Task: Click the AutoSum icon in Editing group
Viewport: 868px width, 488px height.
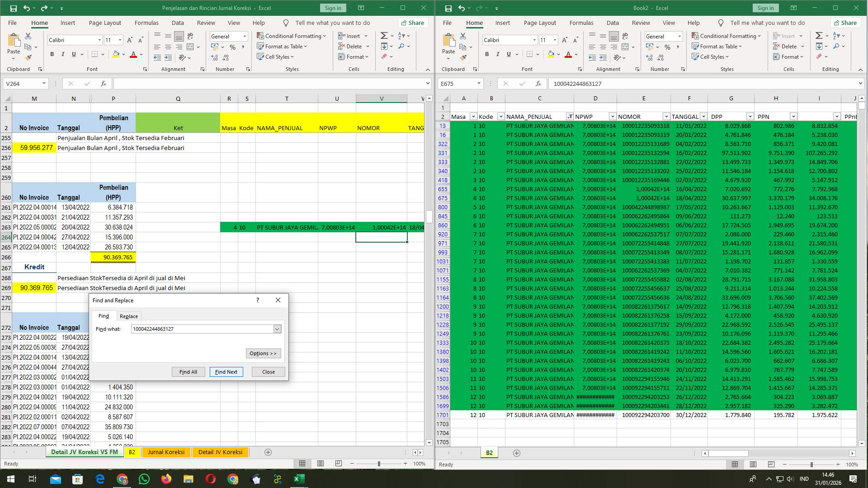Action: [x=383, y=35]
